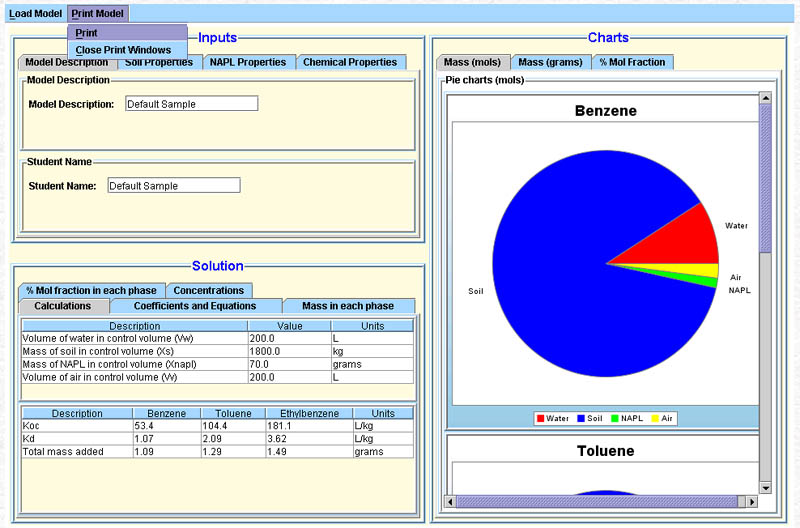Click the horizontal scrollbar left arrow in Charts
Viewport: 800px width, 528px height.
(x=452, y=500)
